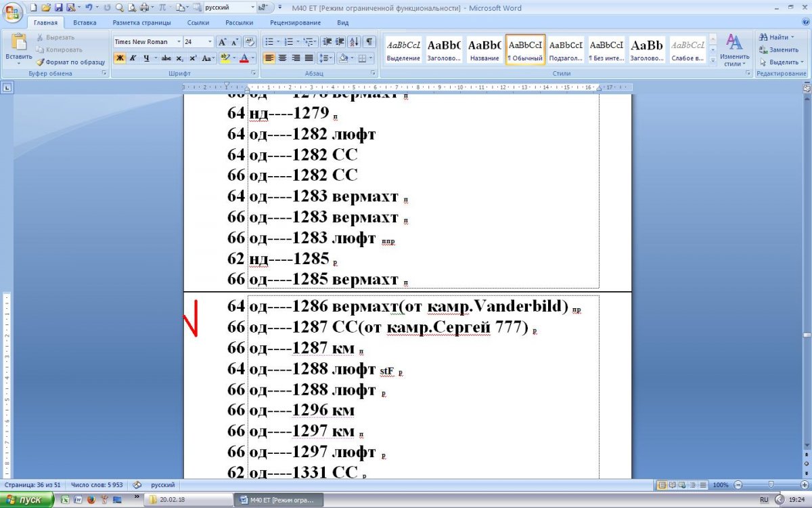Select the Название style thumbnail
Viewport: 812px width, 508px height.
(484, 49)
